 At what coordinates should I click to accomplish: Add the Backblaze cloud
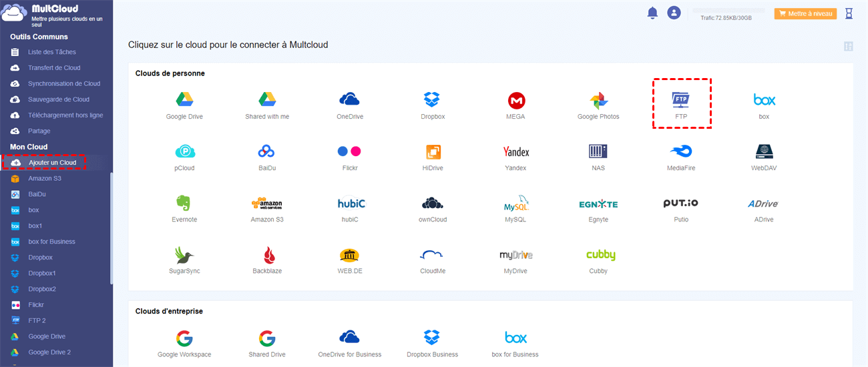[x=267, y=260]
